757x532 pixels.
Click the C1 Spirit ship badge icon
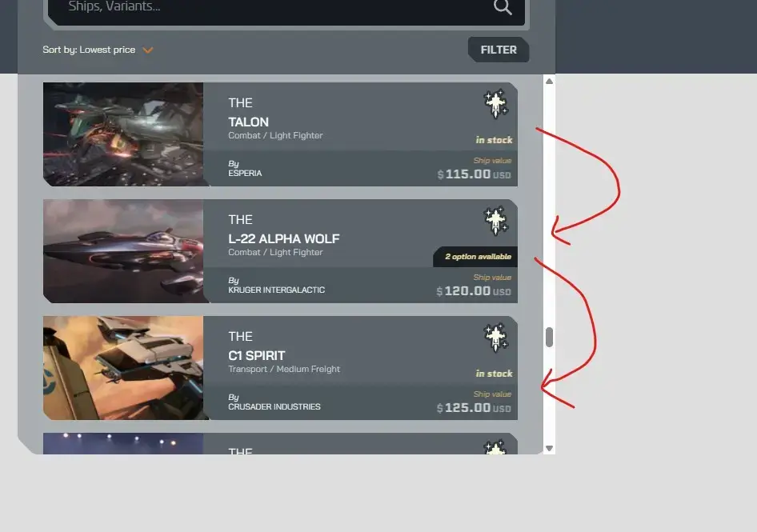[496, 338]
